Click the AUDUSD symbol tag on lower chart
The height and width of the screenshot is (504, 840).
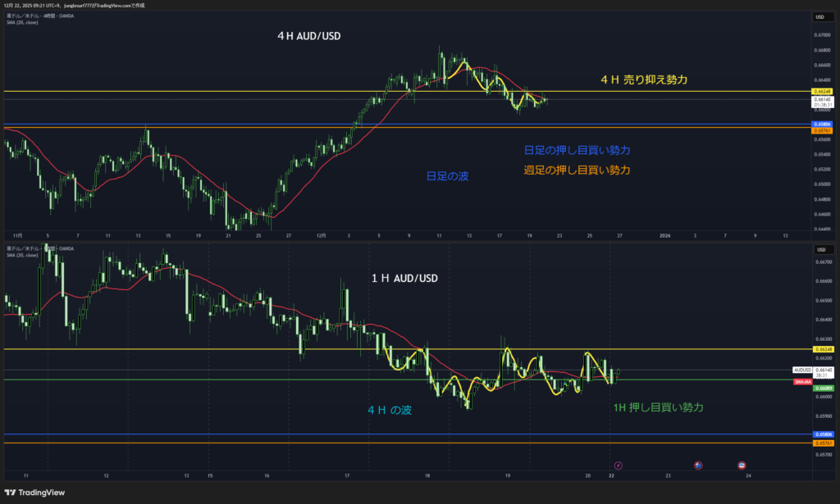click(x=802, y=370)
